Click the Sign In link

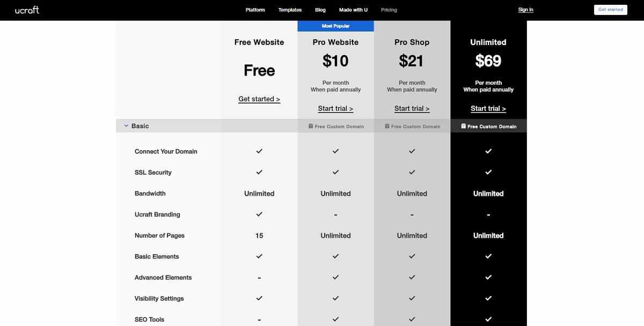coord(525,10)
